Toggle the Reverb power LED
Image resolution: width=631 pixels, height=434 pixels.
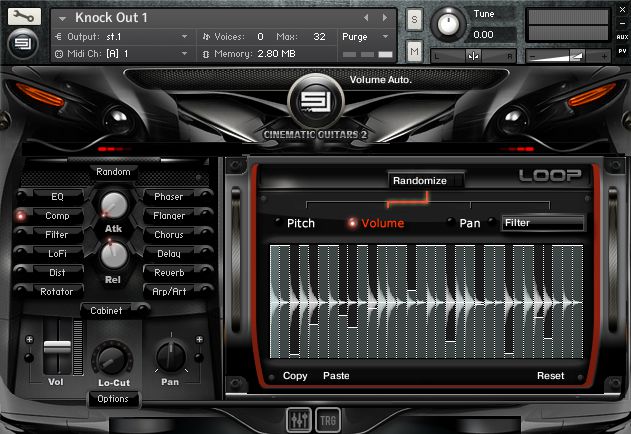click(206, 272)
